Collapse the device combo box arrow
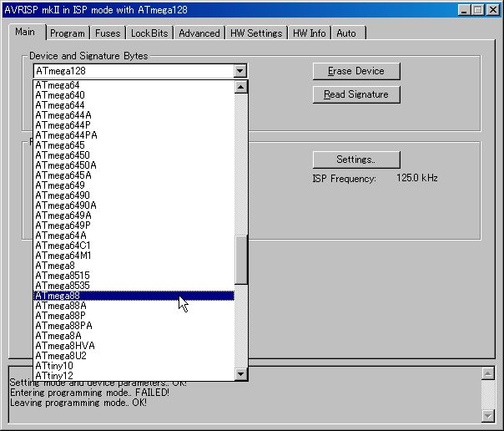Viewport: 504px width, 431px height. point(240,72)
